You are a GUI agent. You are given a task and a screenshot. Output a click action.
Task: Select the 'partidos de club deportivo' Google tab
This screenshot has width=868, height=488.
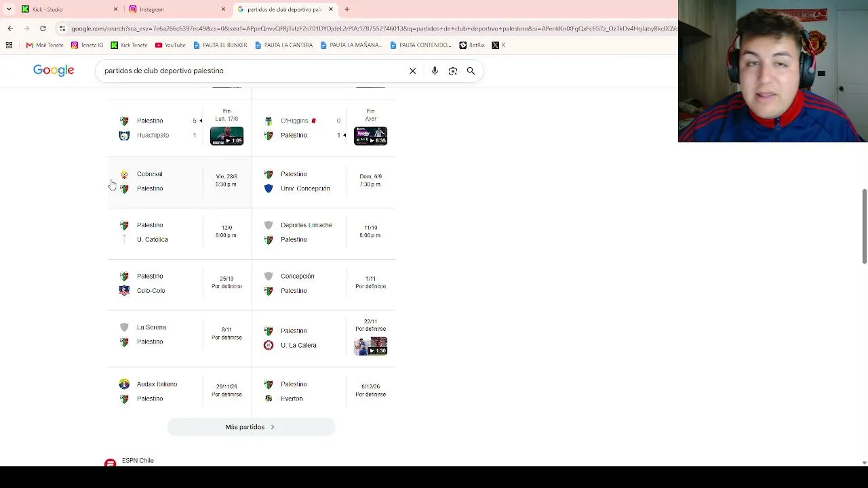tap(285, 9)
